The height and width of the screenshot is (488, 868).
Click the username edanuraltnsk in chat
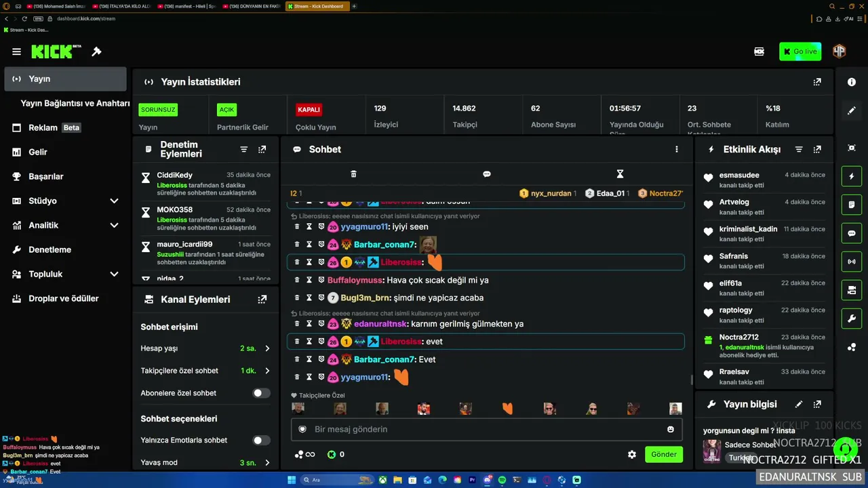pos(381,324)
